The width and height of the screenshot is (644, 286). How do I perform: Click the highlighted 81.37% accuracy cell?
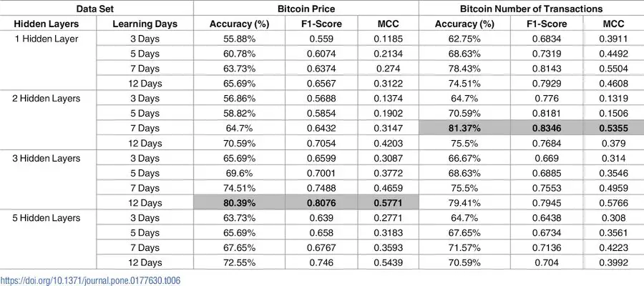pyautogui.click(x=462, y=128)
